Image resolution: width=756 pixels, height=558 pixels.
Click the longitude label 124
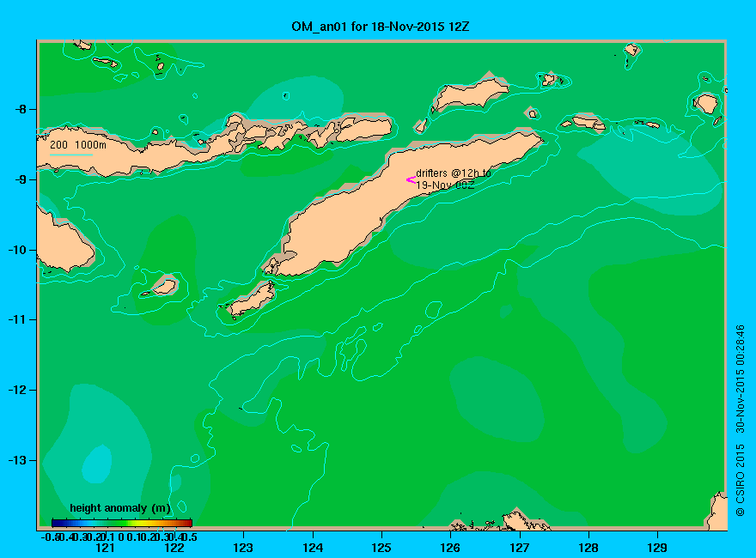pyautogui.click(x=313, y=548)
